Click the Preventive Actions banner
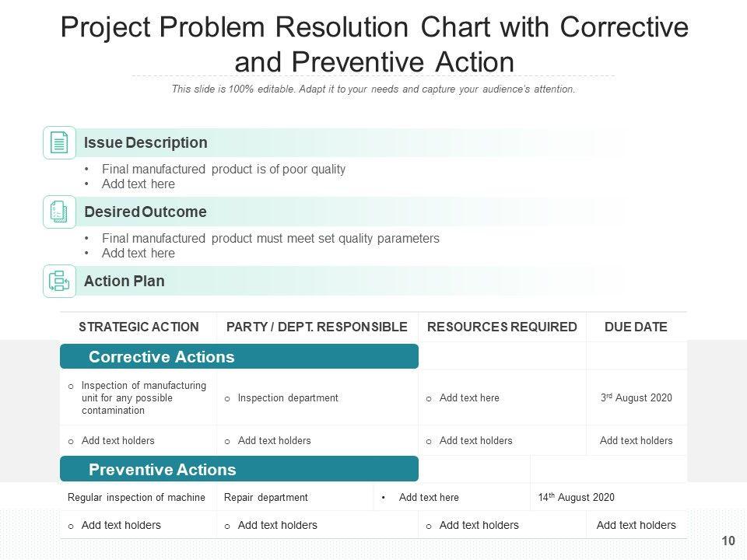 (x=239, y=470)
